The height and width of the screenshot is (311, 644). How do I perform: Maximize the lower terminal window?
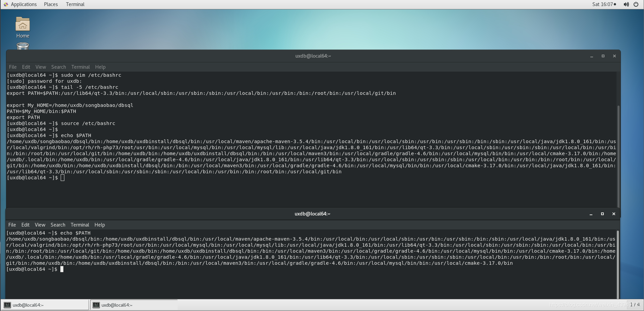[602, 214]
